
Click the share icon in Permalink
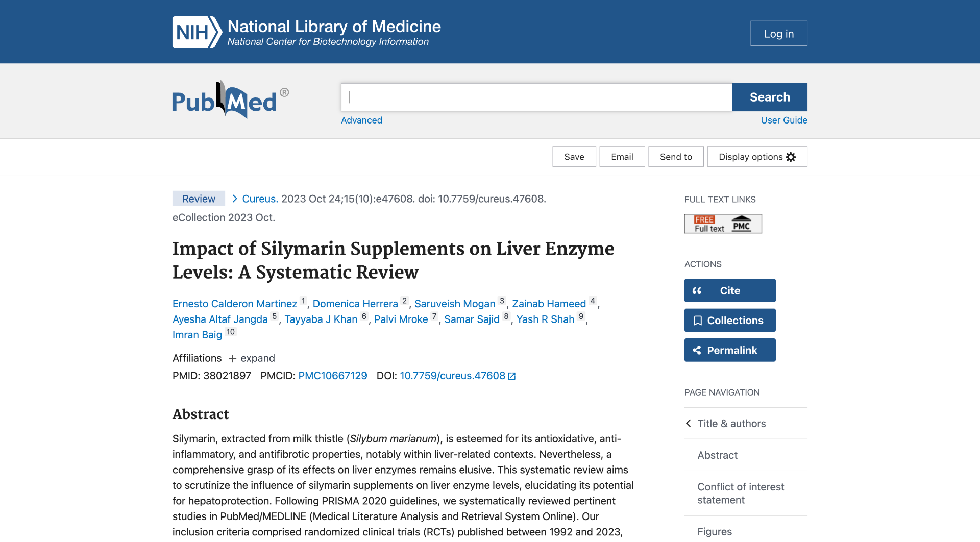[697, 350]
